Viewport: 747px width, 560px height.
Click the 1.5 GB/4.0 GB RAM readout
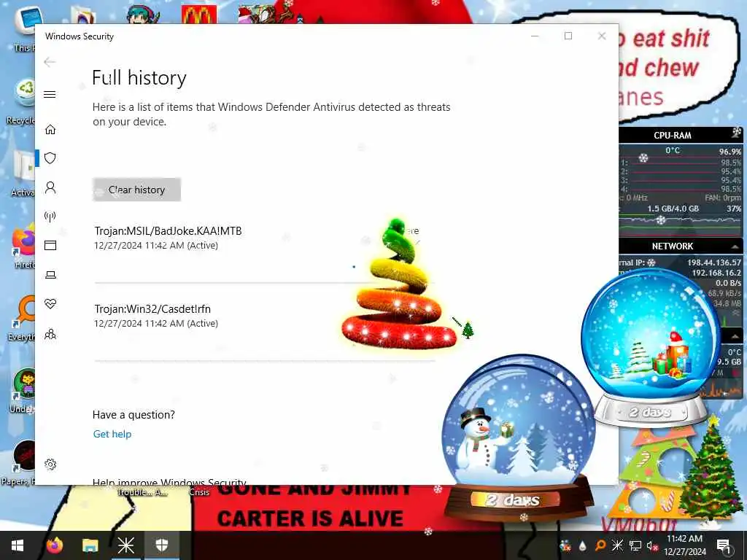pyautogui.click(x=673, y=209)
